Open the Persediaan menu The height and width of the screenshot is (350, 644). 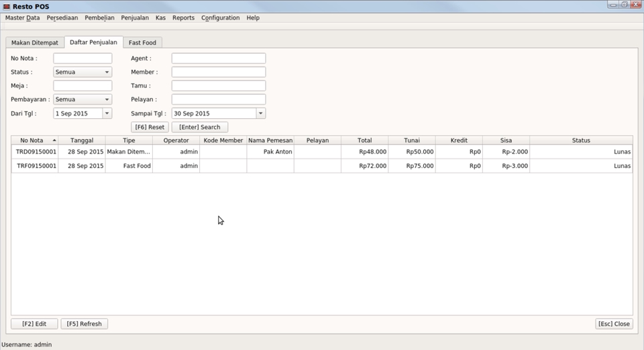[62, 17]
